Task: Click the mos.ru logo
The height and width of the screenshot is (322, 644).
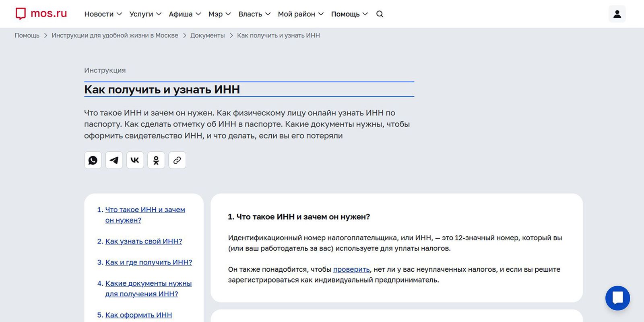Action: tap(41, 14)
